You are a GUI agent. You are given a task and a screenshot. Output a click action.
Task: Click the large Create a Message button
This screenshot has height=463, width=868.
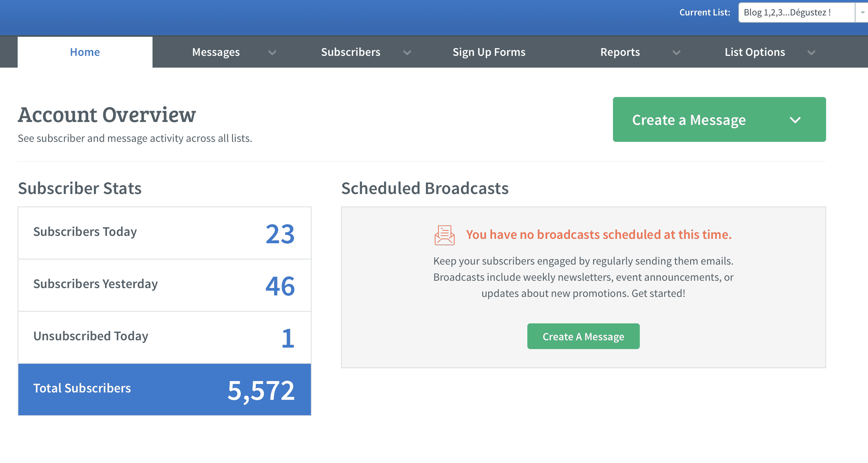[x=689, y=120]
